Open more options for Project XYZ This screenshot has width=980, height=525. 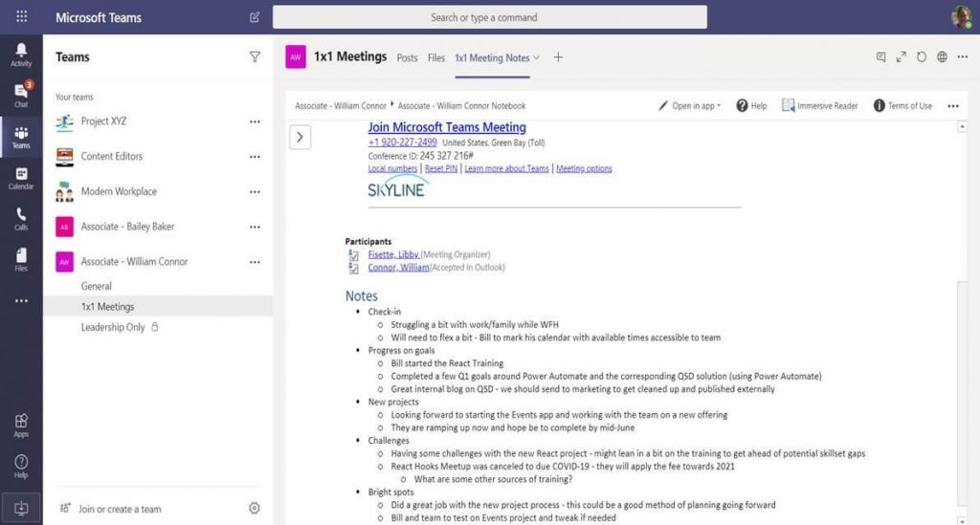click(x=255, y=121)
